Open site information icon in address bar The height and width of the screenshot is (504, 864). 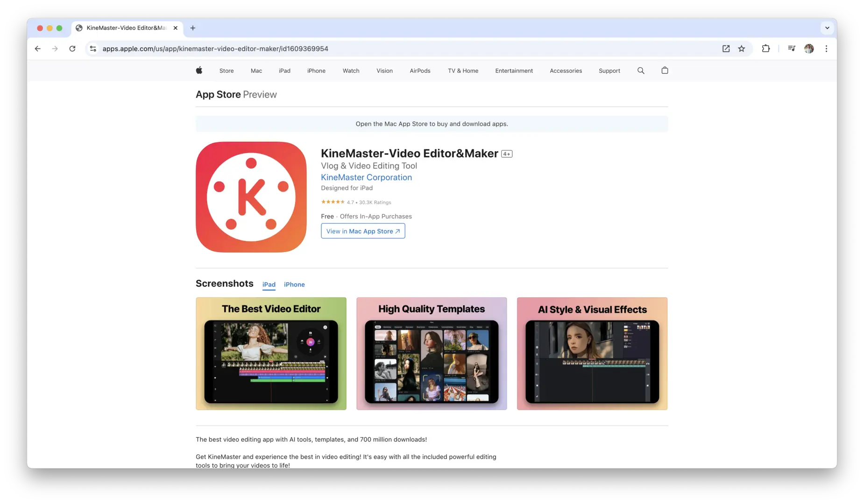pyautogui.click(x=93, y=49)
